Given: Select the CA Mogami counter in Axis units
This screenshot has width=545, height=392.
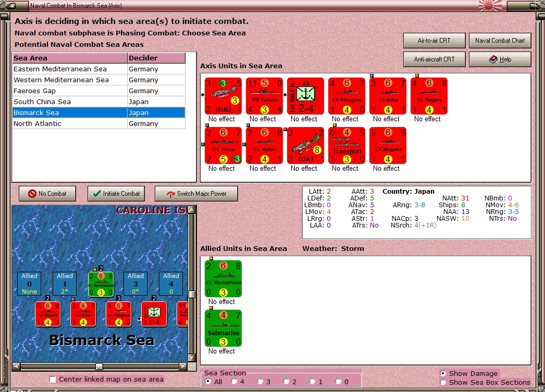Looking at the screenshot, I should coord(388,145).
